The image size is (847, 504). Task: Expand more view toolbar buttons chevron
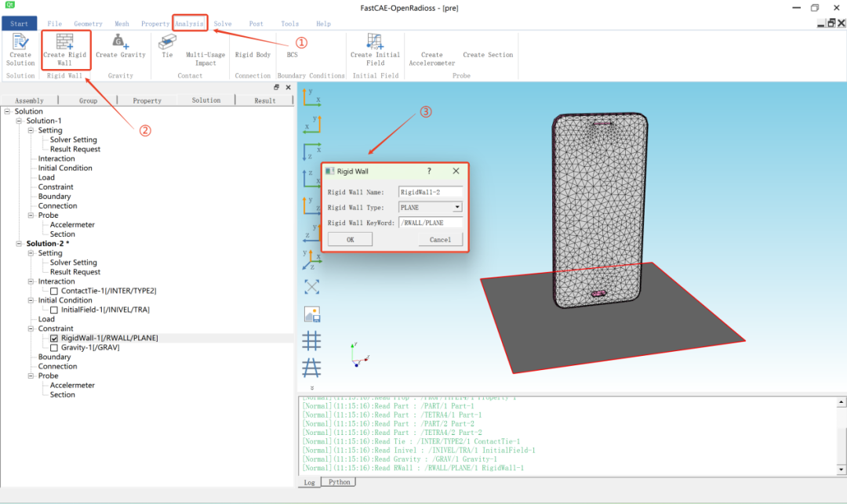click(311, 387)
